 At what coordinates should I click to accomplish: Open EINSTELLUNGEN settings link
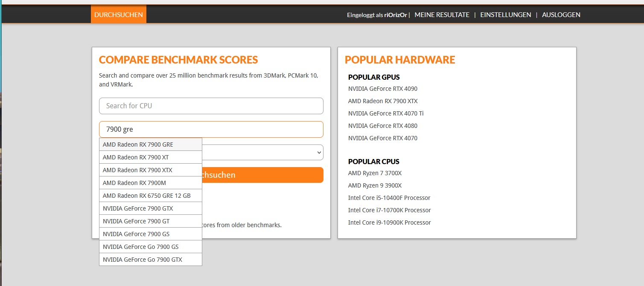pyautogui.click(x=506, y=14)
